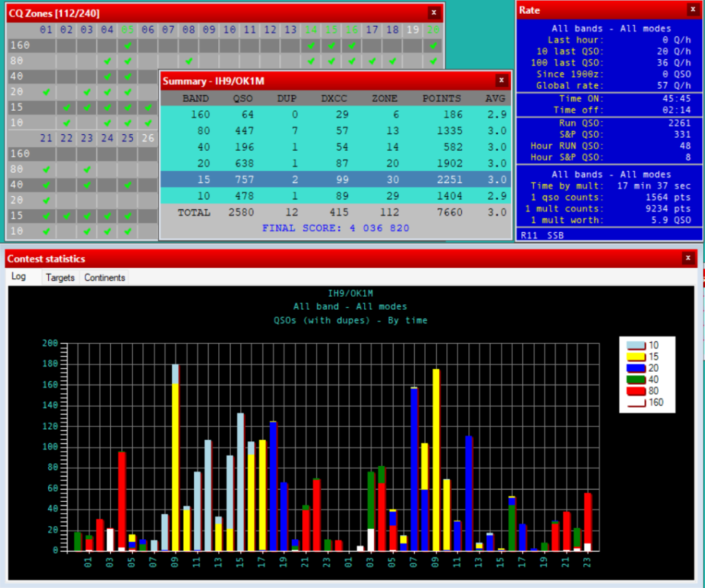The image size is (705, 588).
Task: Open the Targets tab
Action: [x=61, y=277]
